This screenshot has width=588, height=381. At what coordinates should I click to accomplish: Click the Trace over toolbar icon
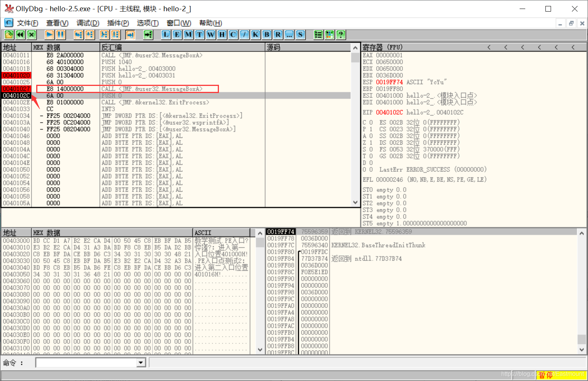(115, 35)
